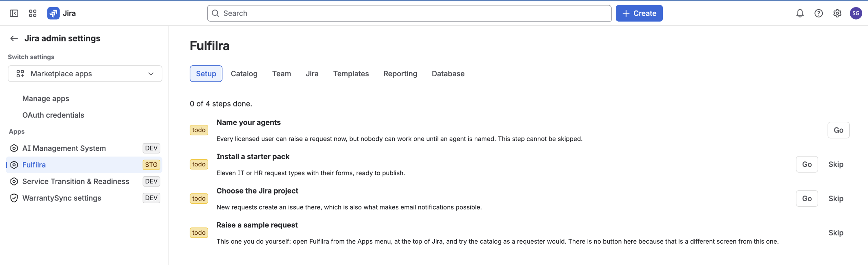Screen dimensions: 868x265
Task: Click the todo badge for Name your agents
Action: (x=199, y=130)
